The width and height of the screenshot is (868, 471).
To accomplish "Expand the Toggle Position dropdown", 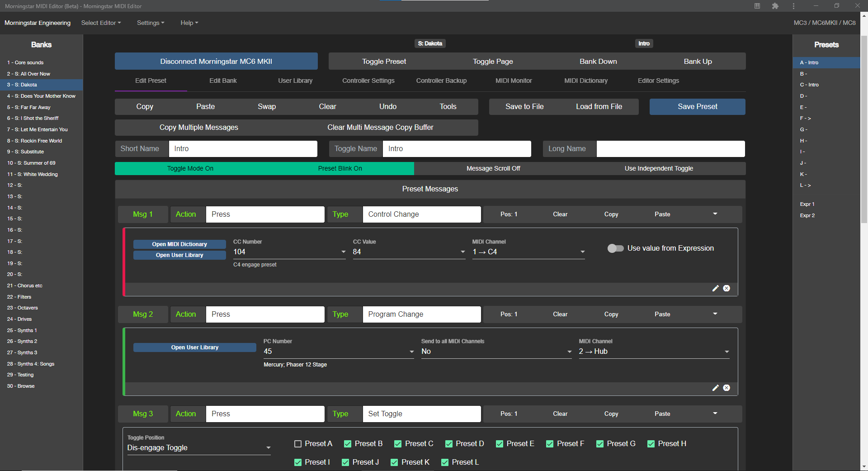I will [x=199, y=448].
